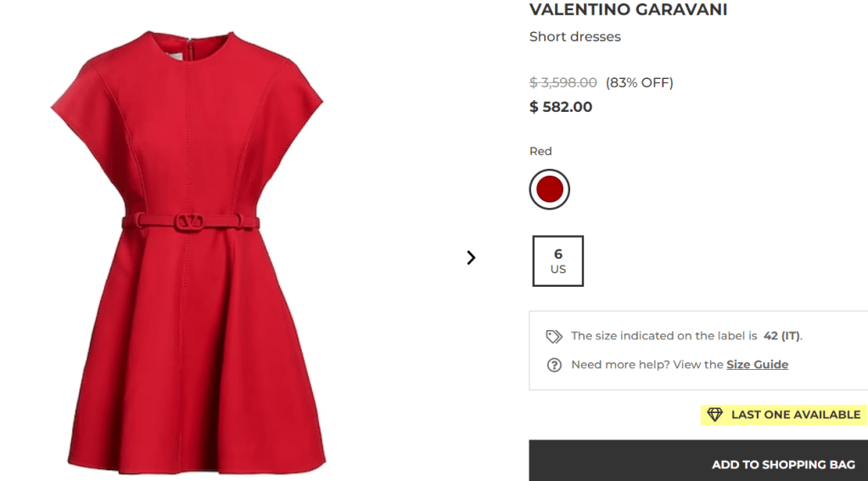Click the 83% OFF discount label

click(639, 82)
